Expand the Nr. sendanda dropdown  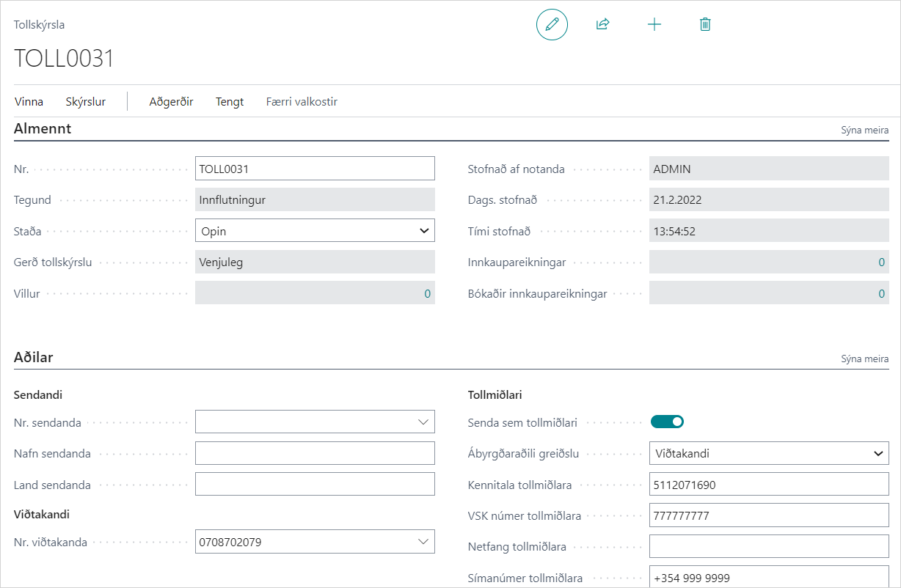[x=423, y=422]
